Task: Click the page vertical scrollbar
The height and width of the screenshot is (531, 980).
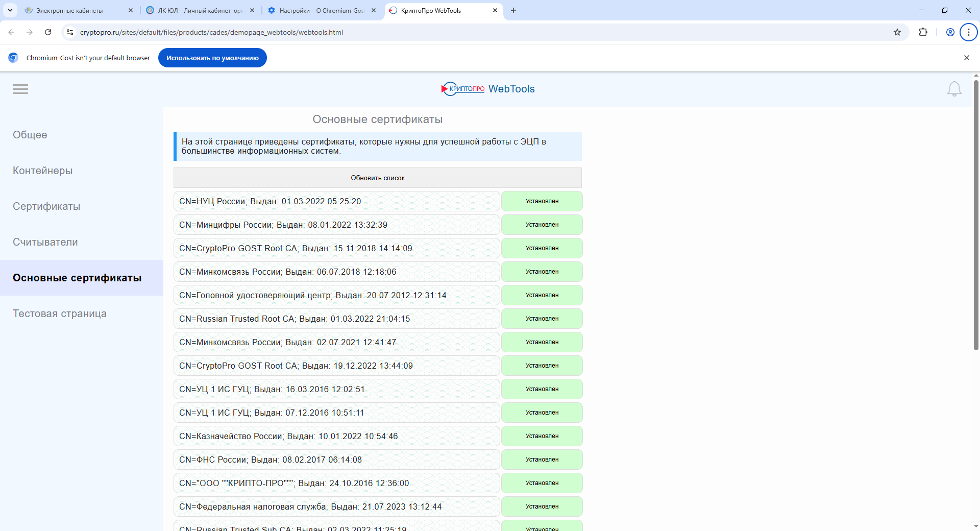Action: pos(976,214)
